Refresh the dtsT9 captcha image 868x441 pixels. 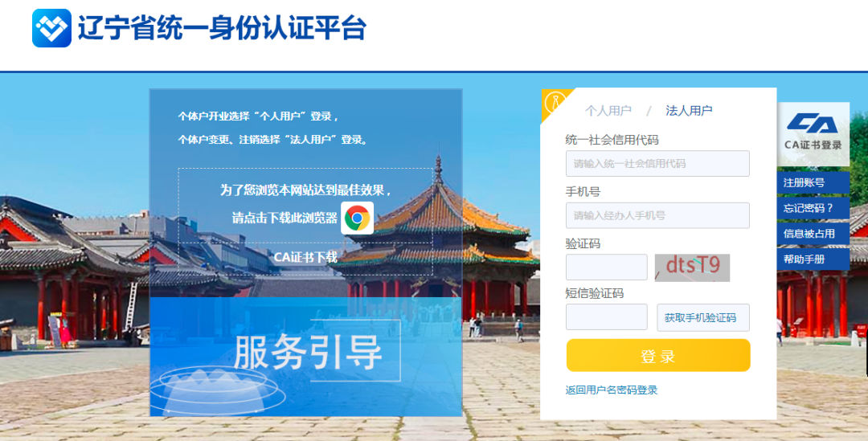(692, 267)
